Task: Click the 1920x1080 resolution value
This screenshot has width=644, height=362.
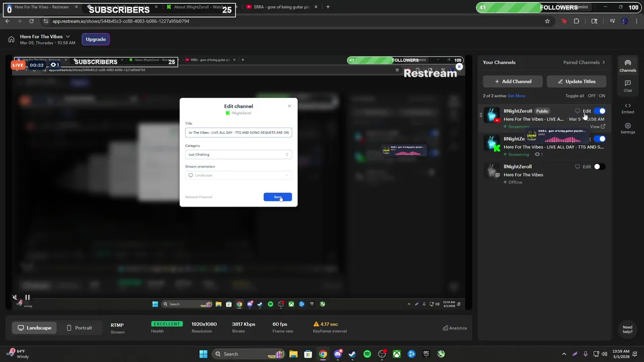Action: [204, 324]
